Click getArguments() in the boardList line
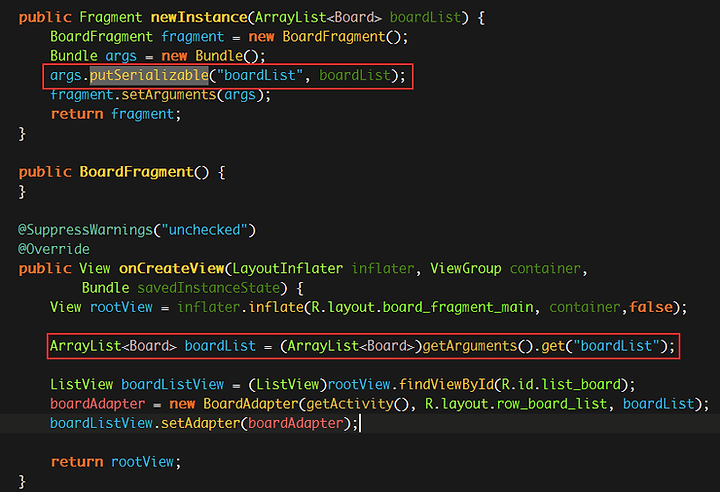The image size is (720, 492). pyautogui.click(x=478, y=346)
